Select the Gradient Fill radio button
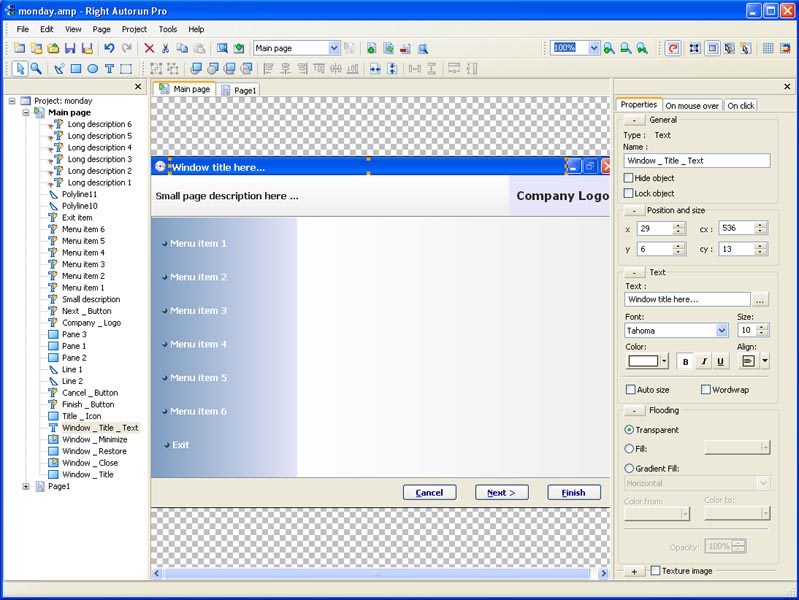799x600 pixels. click(x=629, y=468)
